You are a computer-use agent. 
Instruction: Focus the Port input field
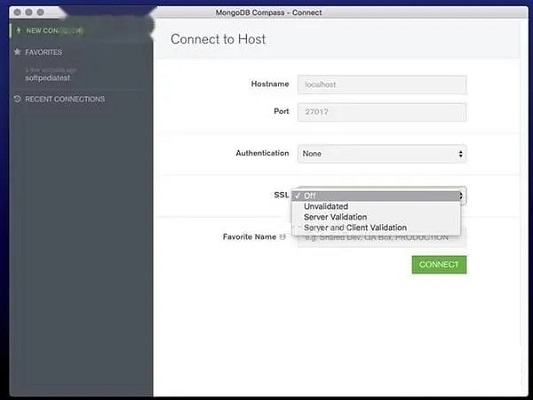pyautogui.click(x=382, y=112)
